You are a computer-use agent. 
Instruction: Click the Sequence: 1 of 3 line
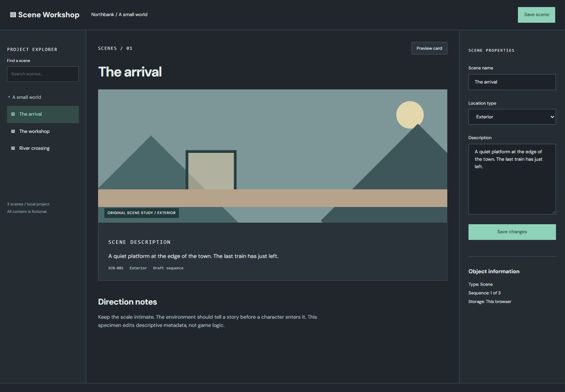tap(485, 293)
